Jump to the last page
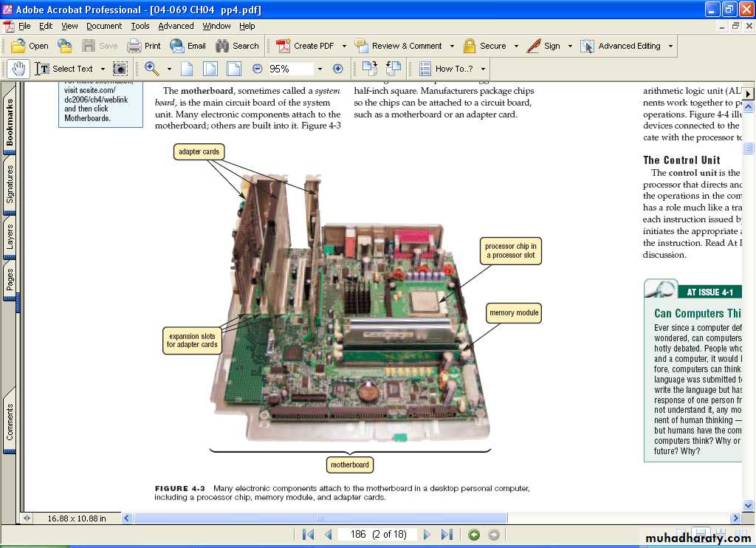 (447, 535)
